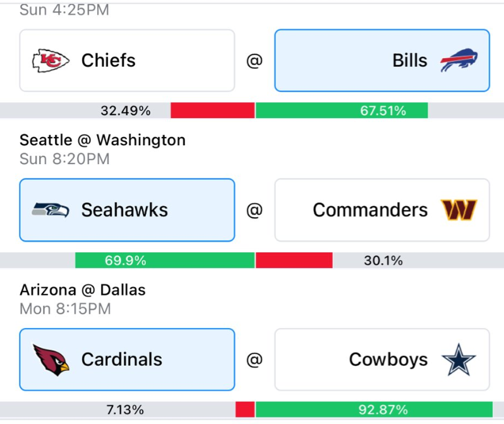Click the Bills buffalo logo
Screen dimensions: 504x424
coord(459,61)
